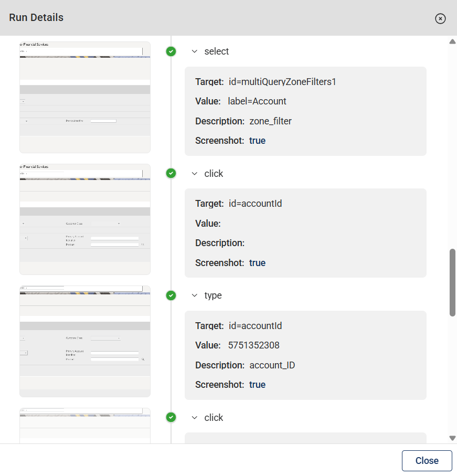This screenshot has width=457, height=476.
Task: Close the Run Details dialog with X icon
Action: click(x=440, y=19)
